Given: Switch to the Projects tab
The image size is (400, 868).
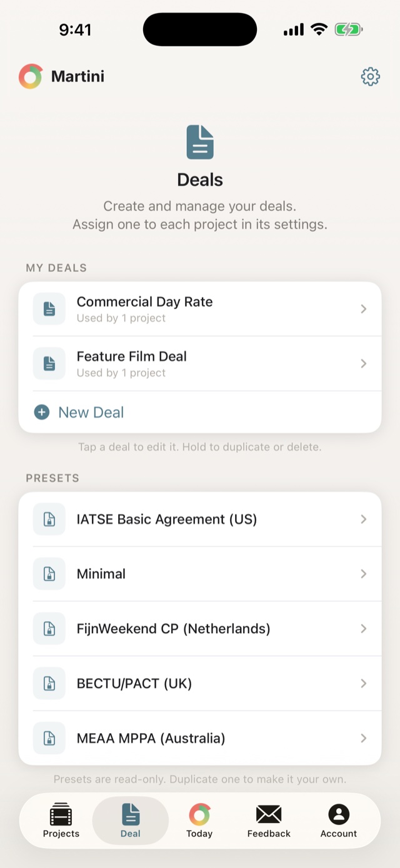Looking at the screenshot, I should pyautogui.click(x=61, y=821).
